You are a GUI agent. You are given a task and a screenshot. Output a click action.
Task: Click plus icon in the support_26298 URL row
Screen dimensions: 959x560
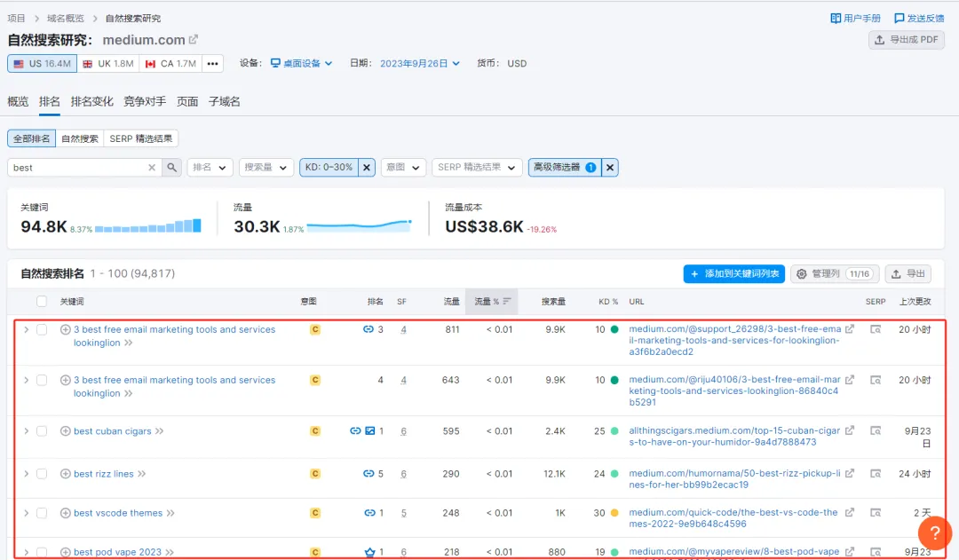coord(66,329)
